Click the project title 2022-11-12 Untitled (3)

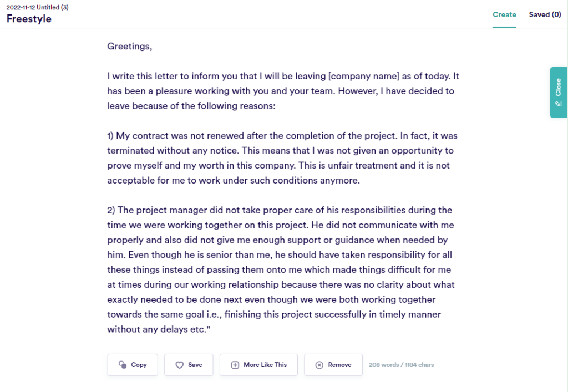point(37,7)
